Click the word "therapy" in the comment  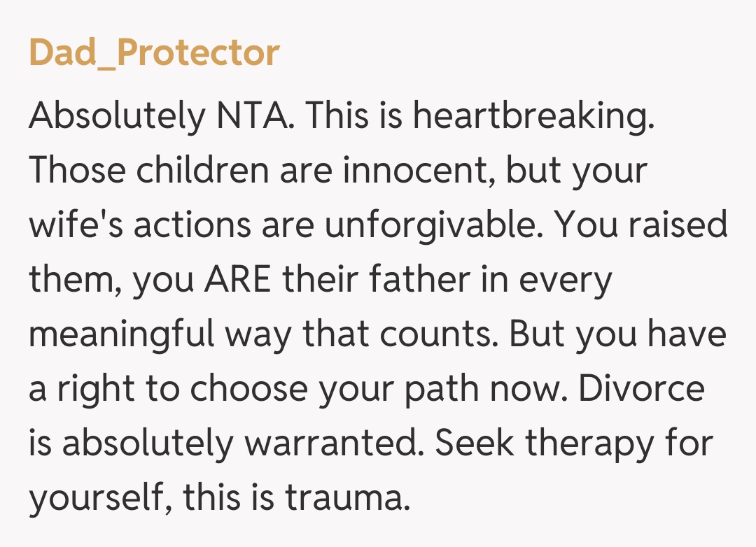pyautogui.click(x=592, y=443)
